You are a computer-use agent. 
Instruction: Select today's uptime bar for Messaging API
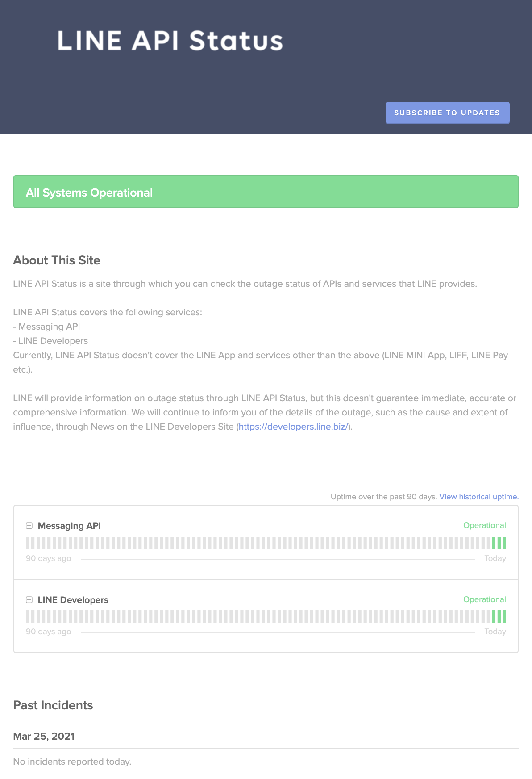[x=504, y=543]
